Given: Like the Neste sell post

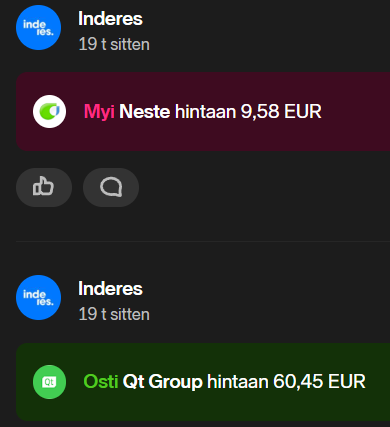Looking at the screenshot, I should (44, 187).
